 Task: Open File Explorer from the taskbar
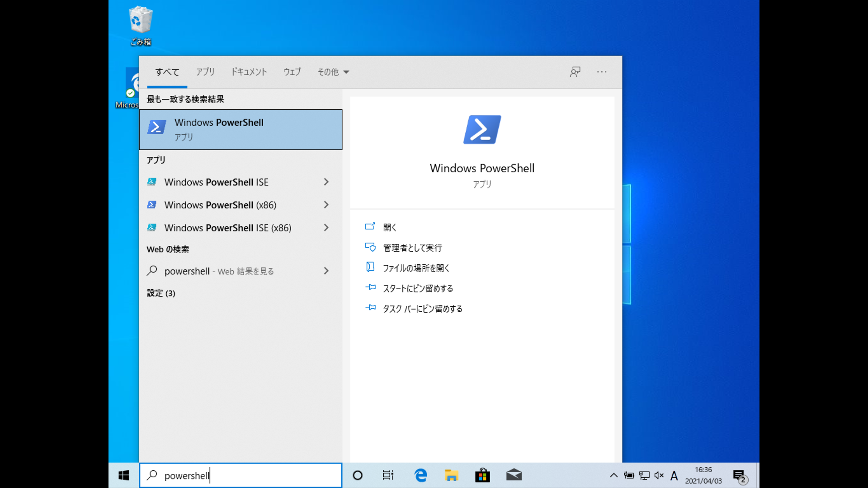point(451,475)
